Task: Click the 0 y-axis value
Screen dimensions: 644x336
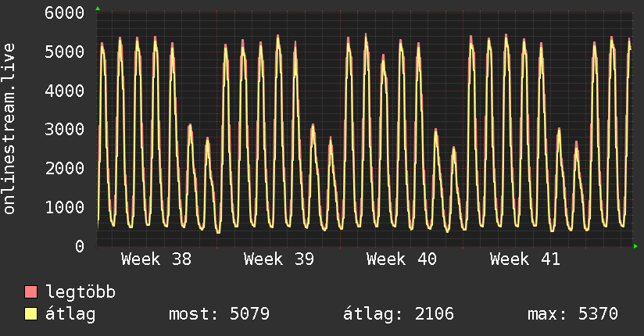Action: 80,246
